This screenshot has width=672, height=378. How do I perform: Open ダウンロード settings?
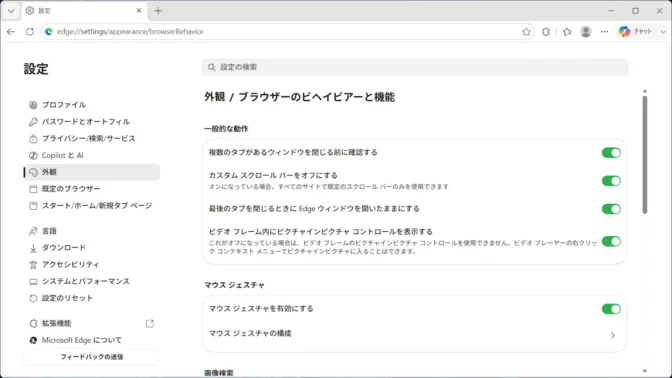click(92, 248)
